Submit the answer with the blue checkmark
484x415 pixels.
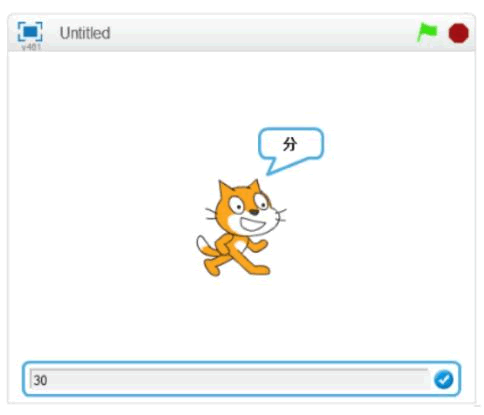coord(444,379)
